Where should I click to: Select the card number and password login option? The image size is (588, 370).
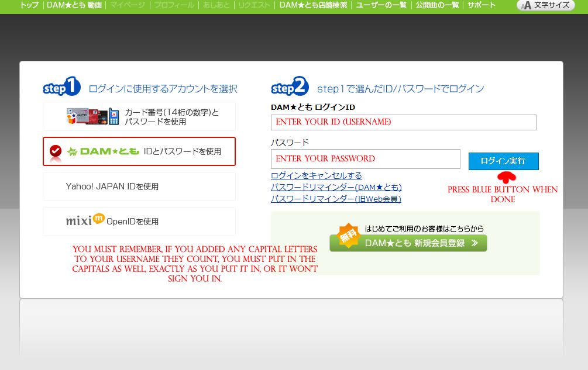139,116
